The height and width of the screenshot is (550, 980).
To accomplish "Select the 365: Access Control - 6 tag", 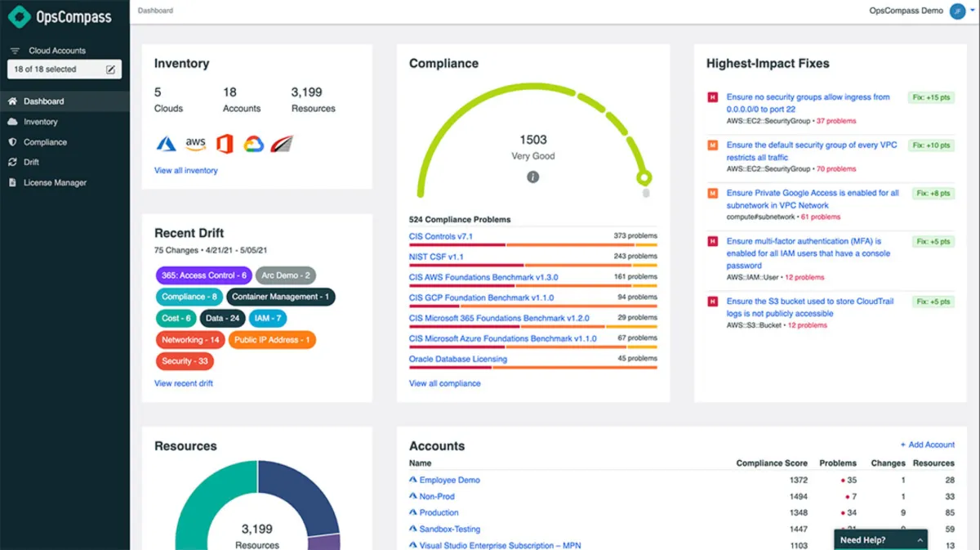I will click(x=204, y=275).
